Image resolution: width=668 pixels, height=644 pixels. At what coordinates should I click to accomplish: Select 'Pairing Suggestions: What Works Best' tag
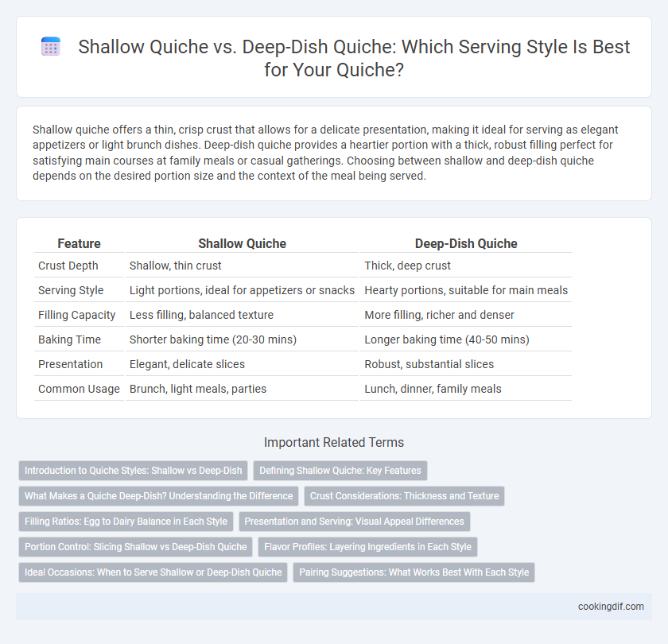[x=414, y=572]
